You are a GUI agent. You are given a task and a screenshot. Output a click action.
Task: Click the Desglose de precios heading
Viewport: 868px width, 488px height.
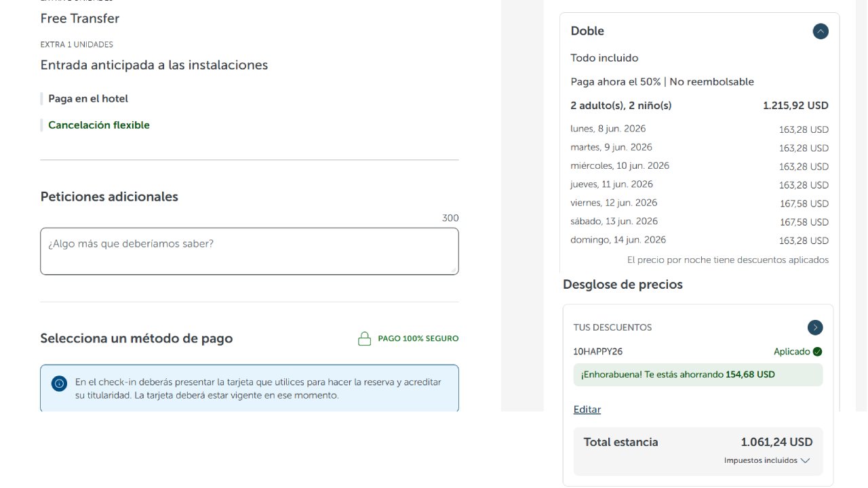pos(623,284)
